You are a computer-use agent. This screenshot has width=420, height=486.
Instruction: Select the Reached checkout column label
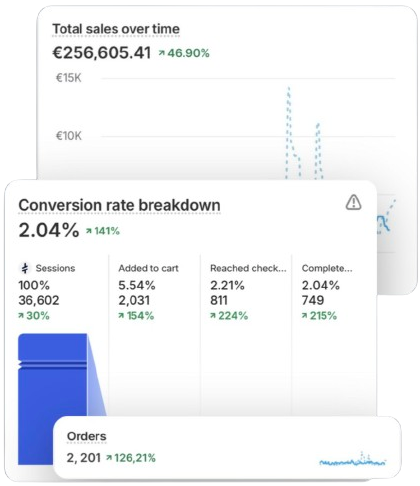pyautogui.click(x=248, y=268)
